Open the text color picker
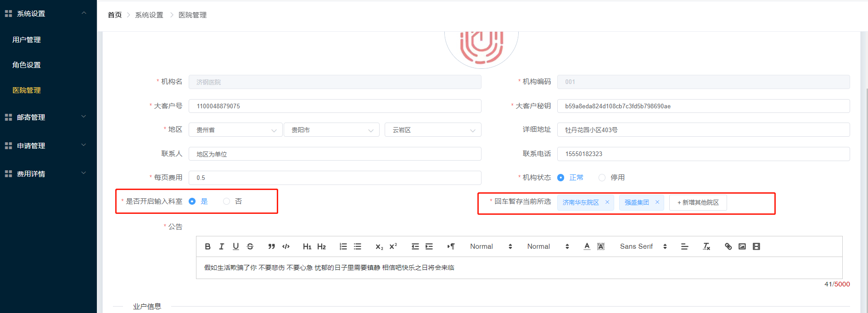Viewport: 868px width, 313px height. coord(587,246)
